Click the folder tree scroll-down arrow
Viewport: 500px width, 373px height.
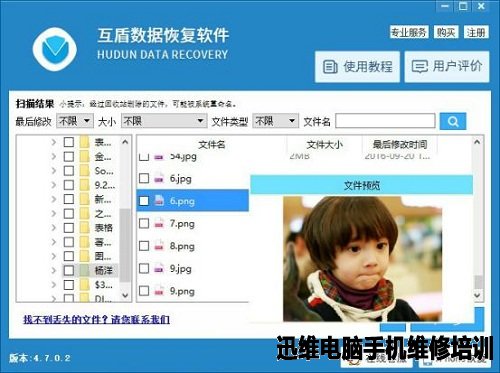(125, 295)
